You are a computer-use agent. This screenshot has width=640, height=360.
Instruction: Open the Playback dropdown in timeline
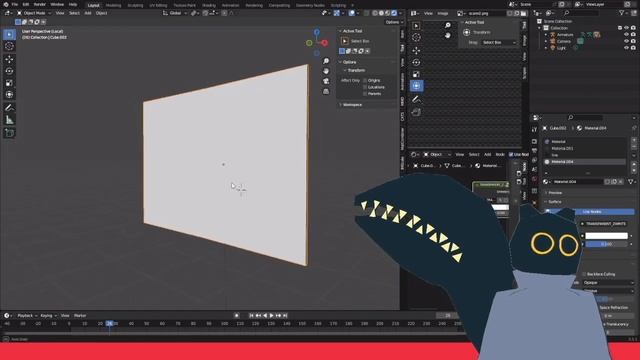(x=27, y=316)
